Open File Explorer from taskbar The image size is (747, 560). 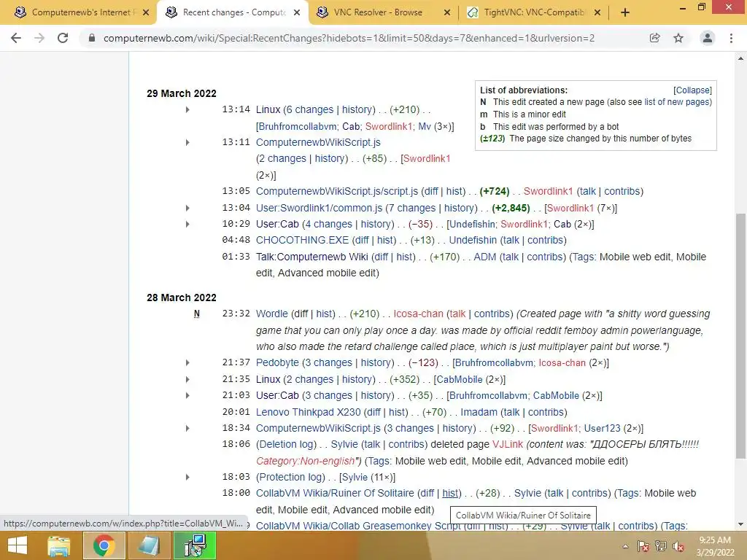click(x=59, y=545)
